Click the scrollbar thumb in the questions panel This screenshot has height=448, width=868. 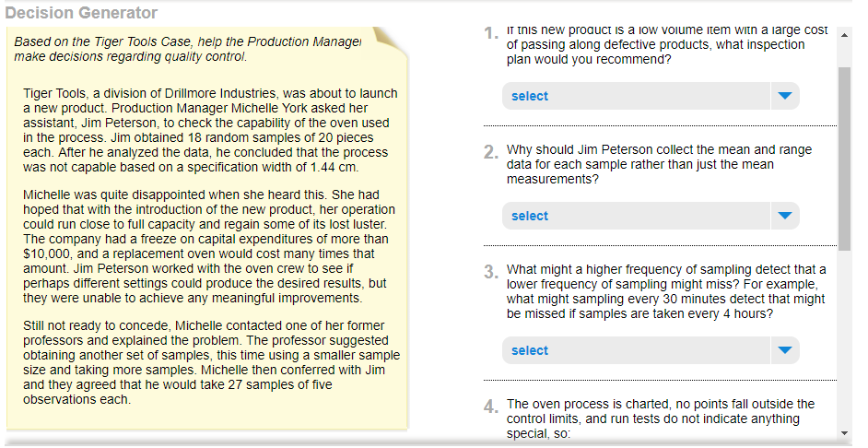pos(844,159)
